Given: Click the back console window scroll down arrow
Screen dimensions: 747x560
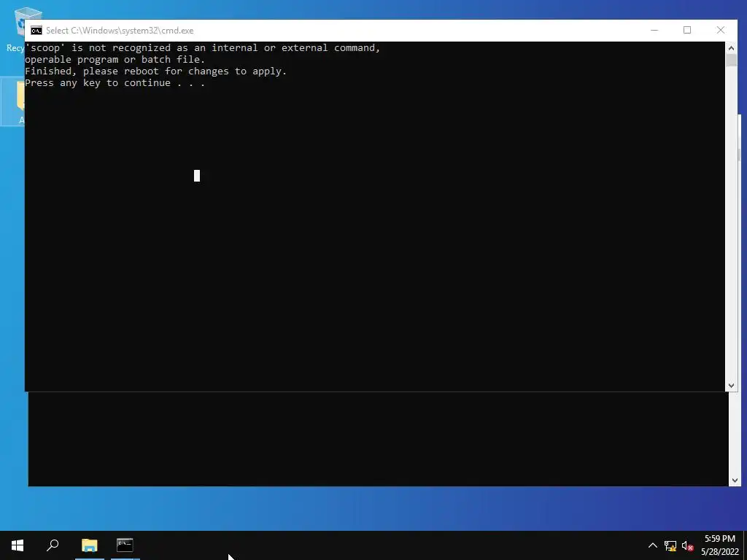Looking at the screenshot, I should click(734, 481).
